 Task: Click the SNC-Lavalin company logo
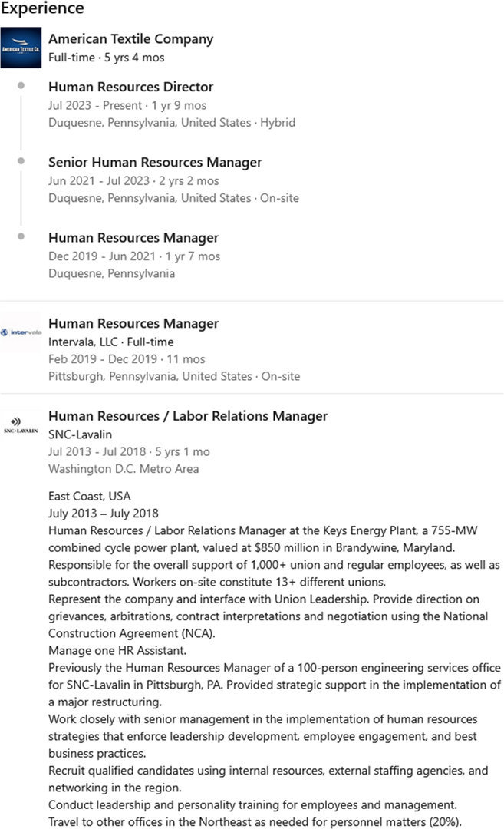pos(21,424)
